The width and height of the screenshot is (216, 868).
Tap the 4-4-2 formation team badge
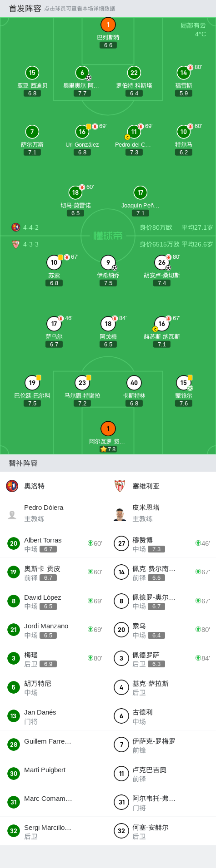click(x=16, y=227)
